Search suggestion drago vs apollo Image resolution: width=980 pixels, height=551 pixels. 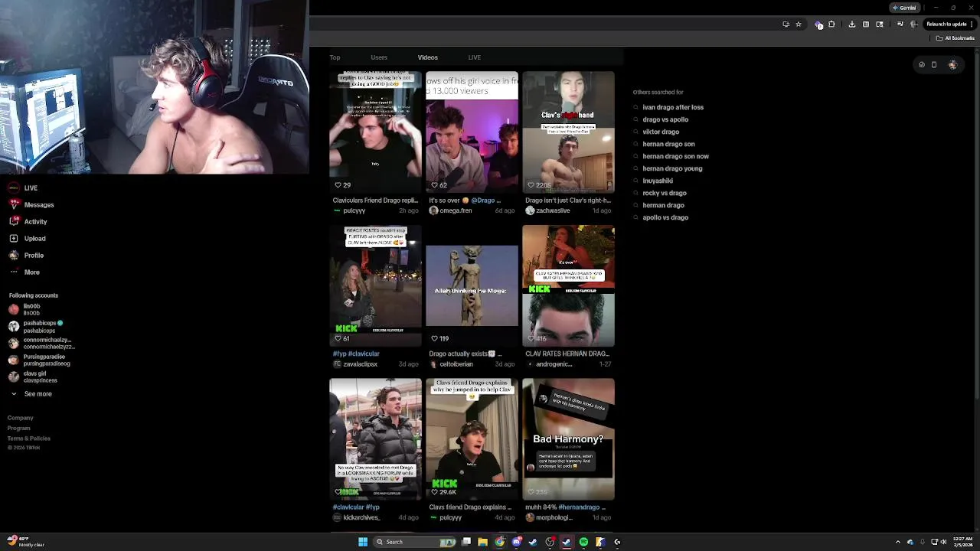click(661, 119)
